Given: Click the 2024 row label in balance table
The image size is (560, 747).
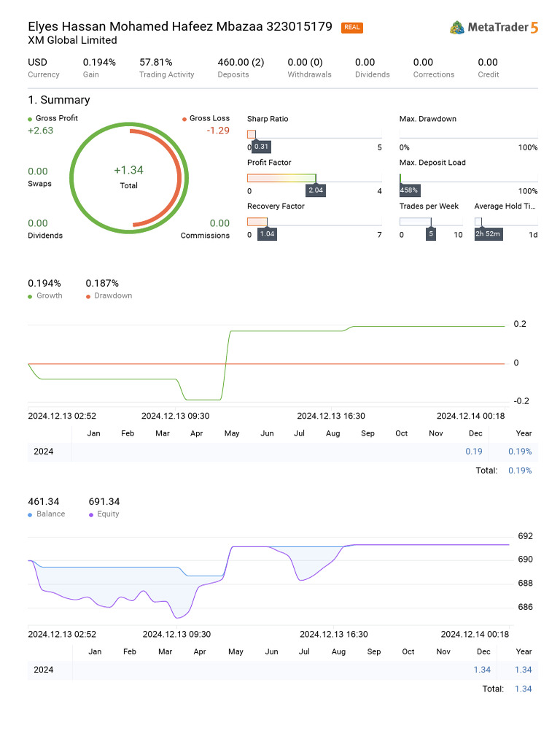Looking at the screenshot, I should pyautogui.click(x=43, y=670).
